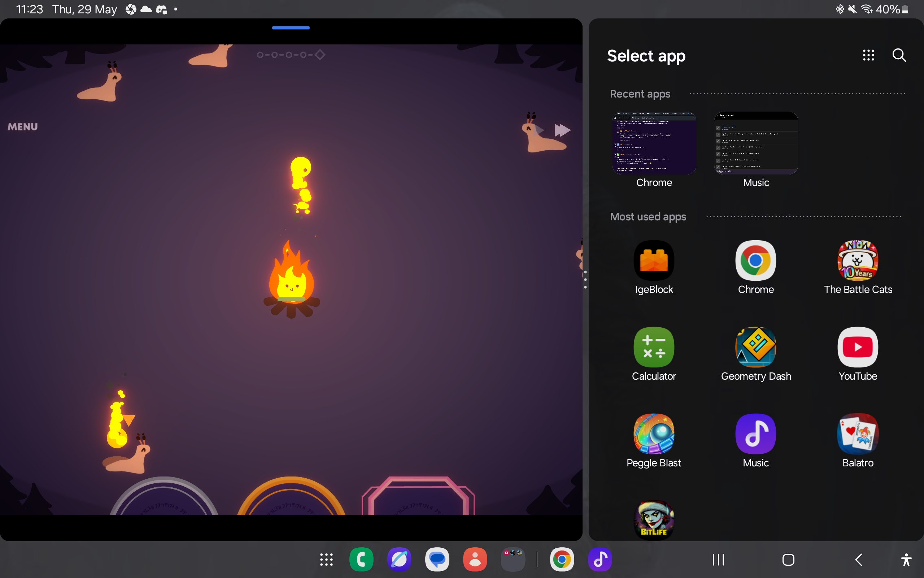
Task: Tap the battery 40% status indicator
Action: click(892, 9)
